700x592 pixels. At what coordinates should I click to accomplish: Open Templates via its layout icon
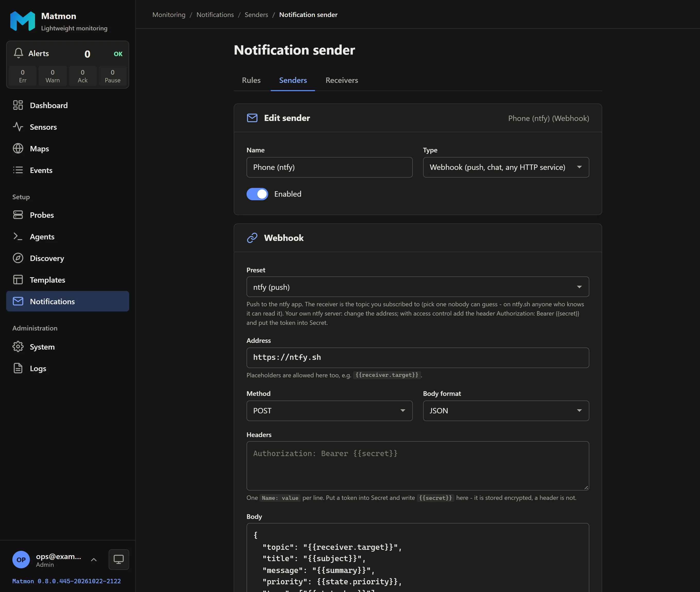(x=18, y=280)
